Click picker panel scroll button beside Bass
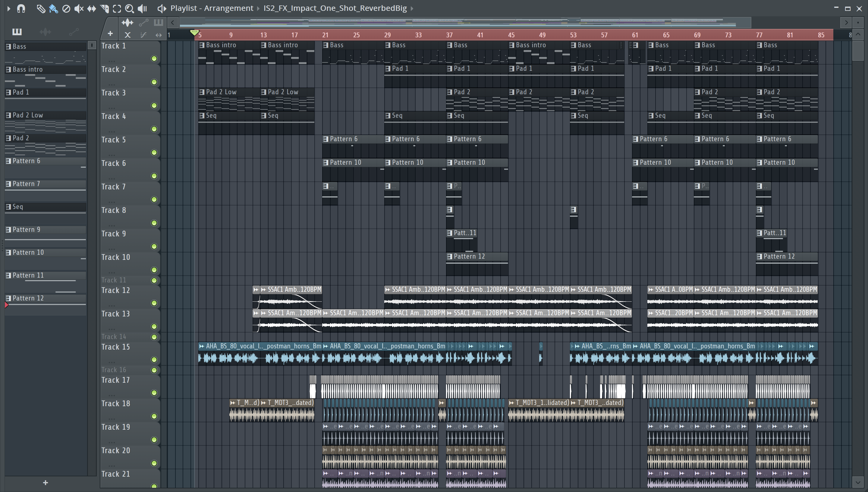 (92, 46)
